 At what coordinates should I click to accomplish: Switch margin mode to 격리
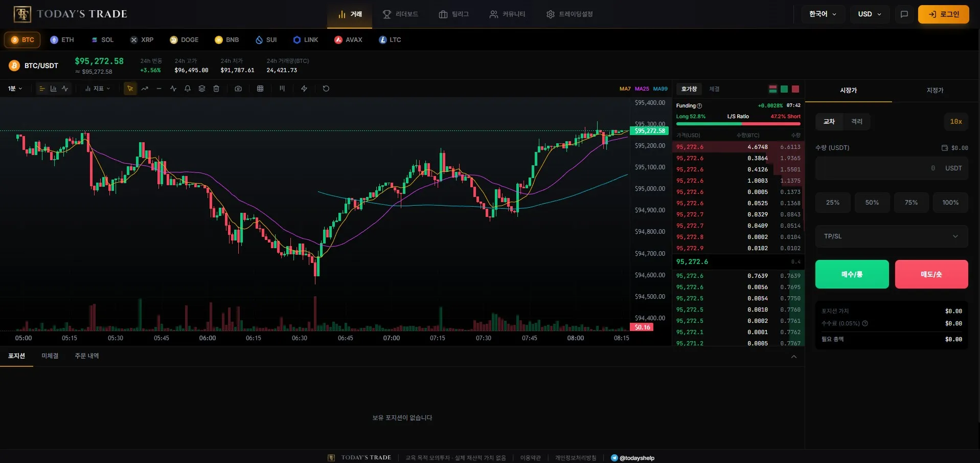[856, 122]
